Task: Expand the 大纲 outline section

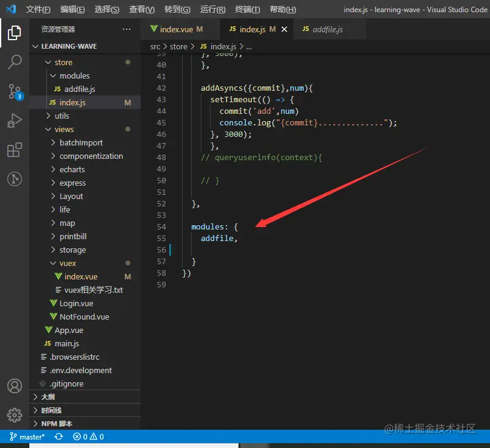Action: tap(85, 397)
